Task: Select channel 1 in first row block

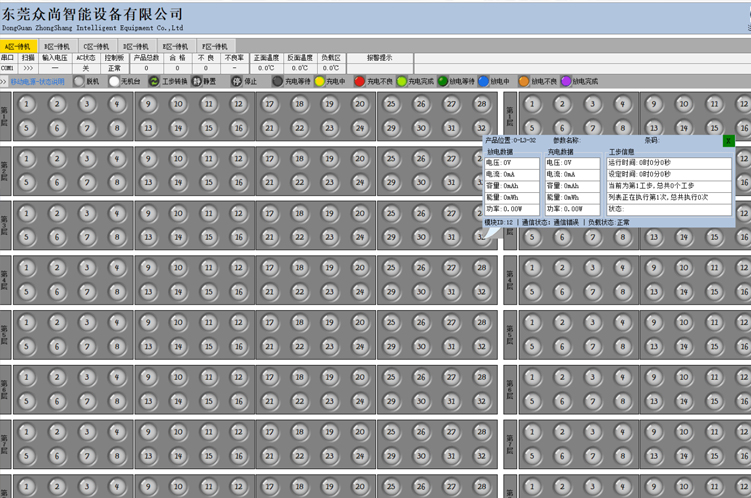Action: [26, 103]
